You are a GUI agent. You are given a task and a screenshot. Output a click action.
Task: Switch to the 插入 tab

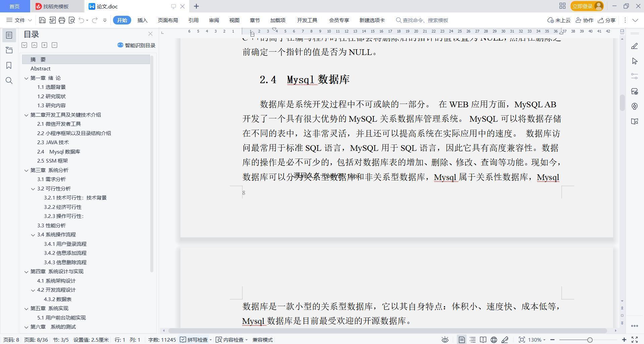tap(142, 20)
